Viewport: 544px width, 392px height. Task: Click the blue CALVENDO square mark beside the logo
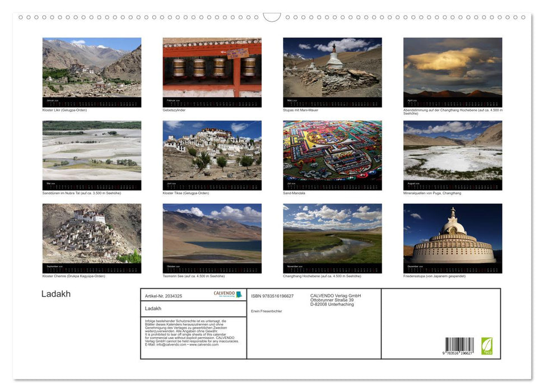[x=238, y=294]
